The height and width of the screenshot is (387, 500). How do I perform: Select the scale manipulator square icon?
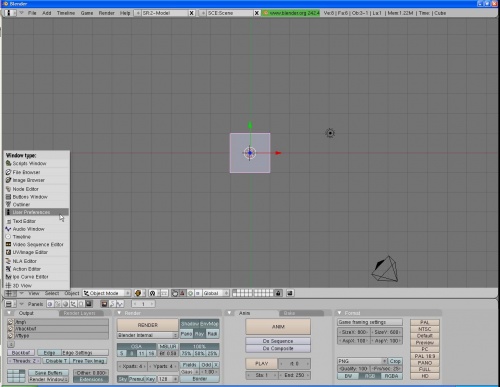(198, 293)
